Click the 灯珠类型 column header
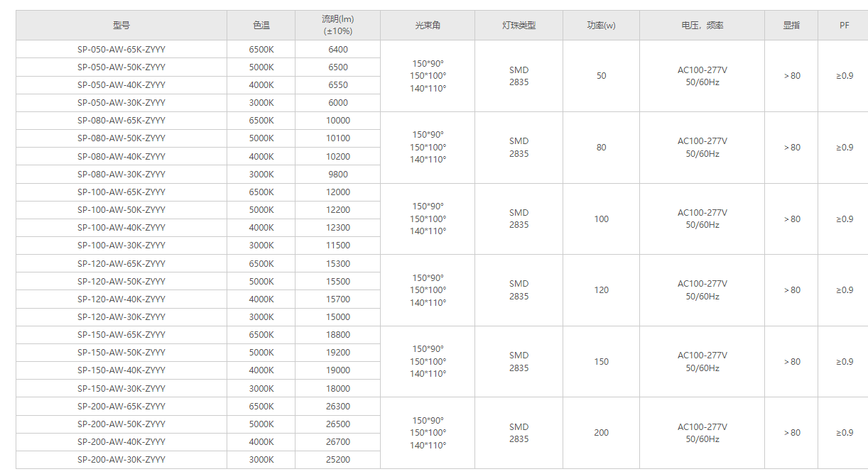Screen dimensions: 868x474 click(x=519, y=26)
